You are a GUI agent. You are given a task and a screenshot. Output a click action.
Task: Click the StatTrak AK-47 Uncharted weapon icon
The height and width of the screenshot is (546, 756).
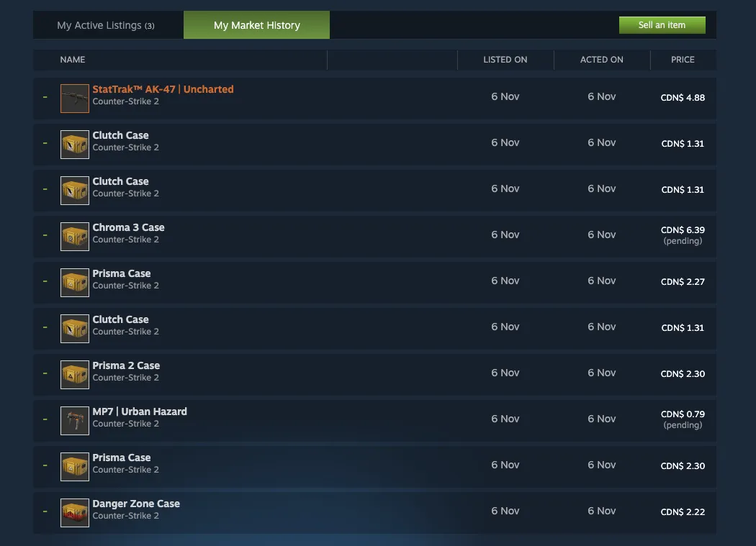(74, 99)
